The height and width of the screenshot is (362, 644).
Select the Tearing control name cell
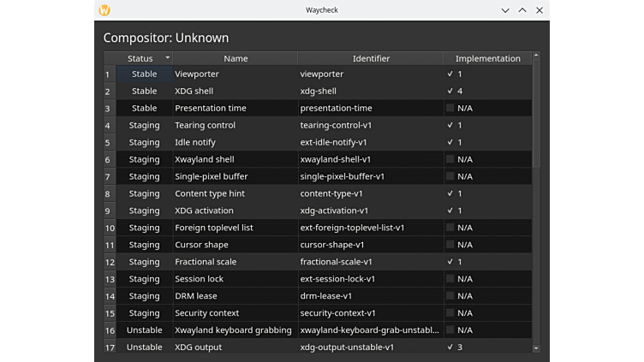pyautogui.click(x=205, y=126)
